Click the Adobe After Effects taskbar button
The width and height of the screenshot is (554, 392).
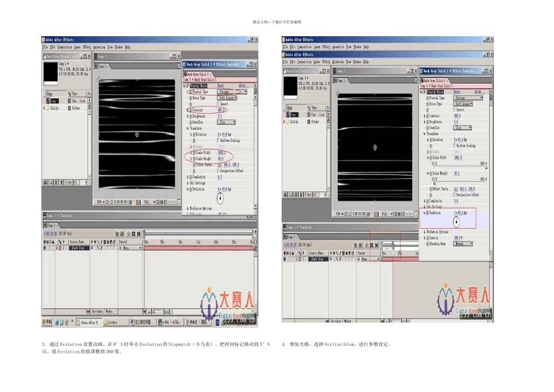[89, 321]
